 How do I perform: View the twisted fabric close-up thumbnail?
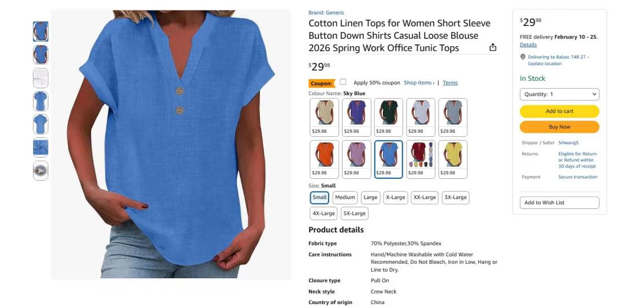tap(40, 147)
